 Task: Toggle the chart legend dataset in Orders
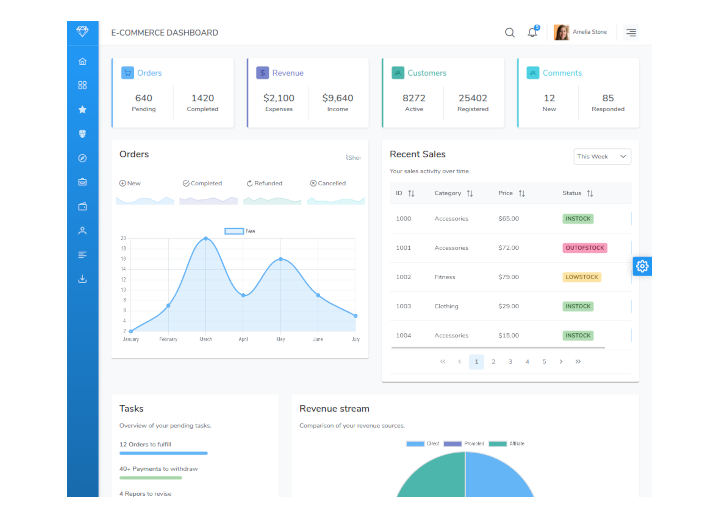[239, 231]
